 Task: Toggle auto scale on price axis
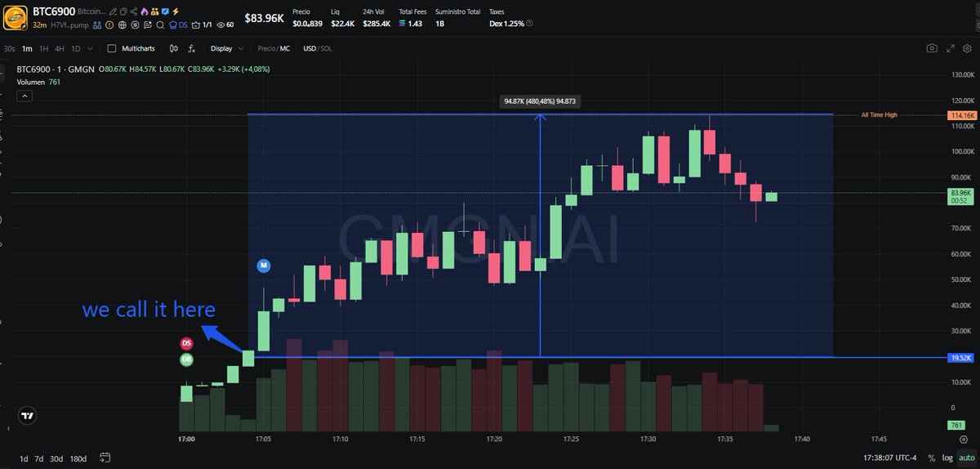coord(967,458)
